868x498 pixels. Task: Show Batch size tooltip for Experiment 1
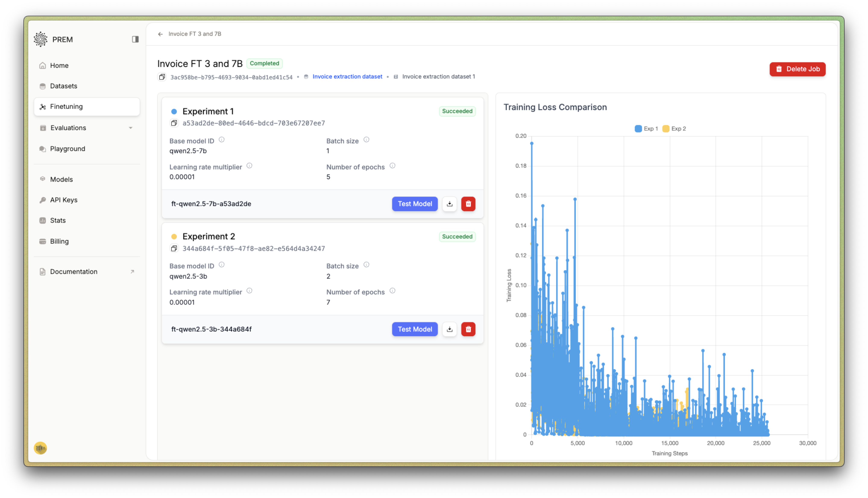click(366, 140)
